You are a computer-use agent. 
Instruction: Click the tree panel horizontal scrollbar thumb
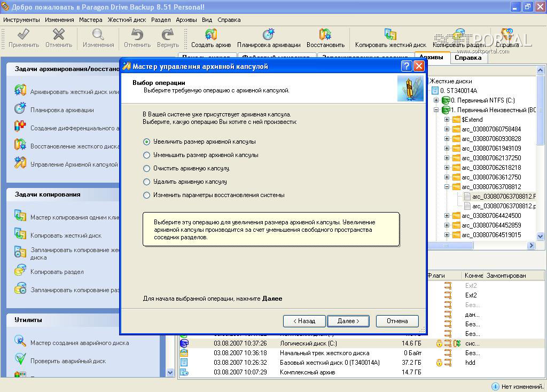tap(451, 246)
